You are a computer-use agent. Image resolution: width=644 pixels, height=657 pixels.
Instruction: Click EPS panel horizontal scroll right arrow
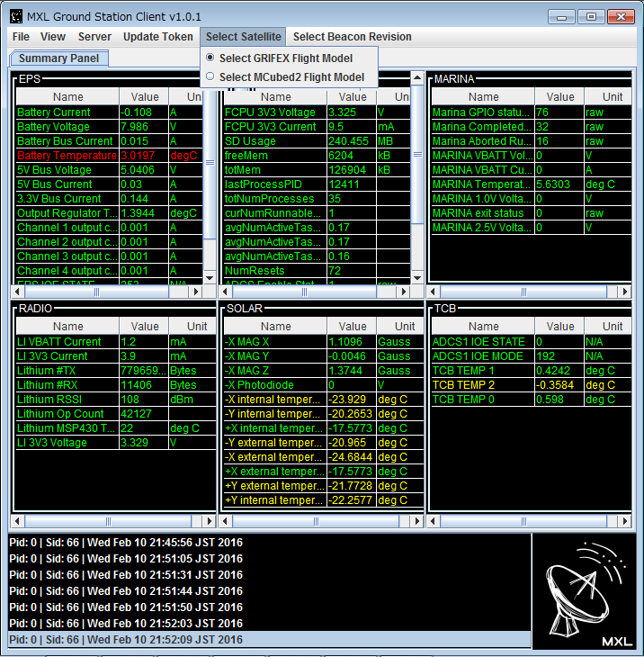[x=195, y=292]
